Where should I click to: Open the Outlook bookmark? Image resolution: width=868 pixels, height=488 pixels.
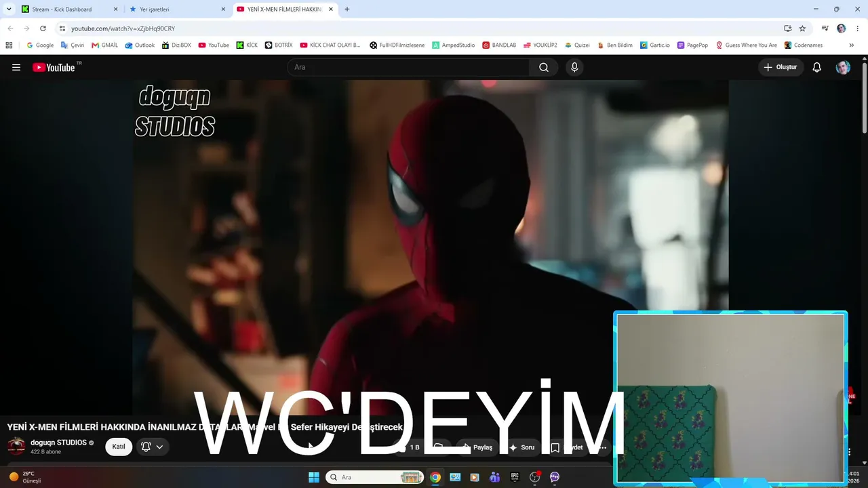coord(140,45)
